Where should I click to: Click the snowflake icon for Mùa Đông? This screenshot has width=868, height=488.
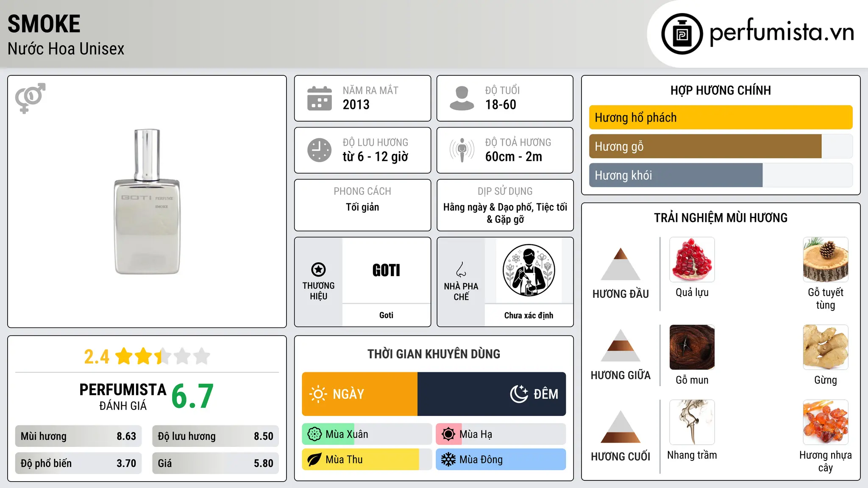pos(448,460)
